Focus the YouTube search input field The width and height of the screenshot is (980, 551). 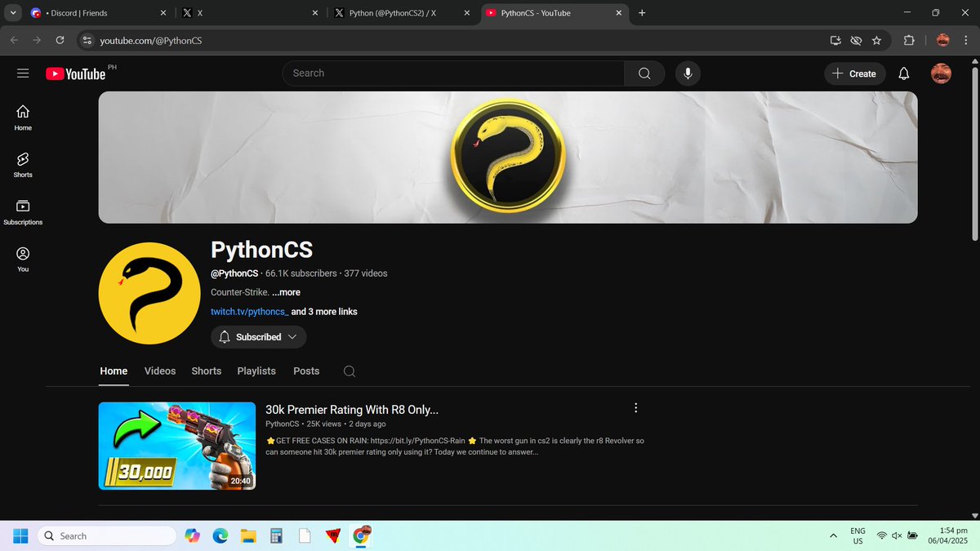pos(453,73)
